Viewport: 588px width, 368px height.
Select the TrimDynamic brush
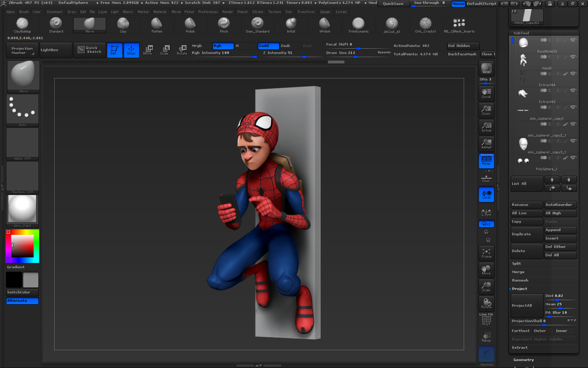pyautogui.click(x=358, y=25)
